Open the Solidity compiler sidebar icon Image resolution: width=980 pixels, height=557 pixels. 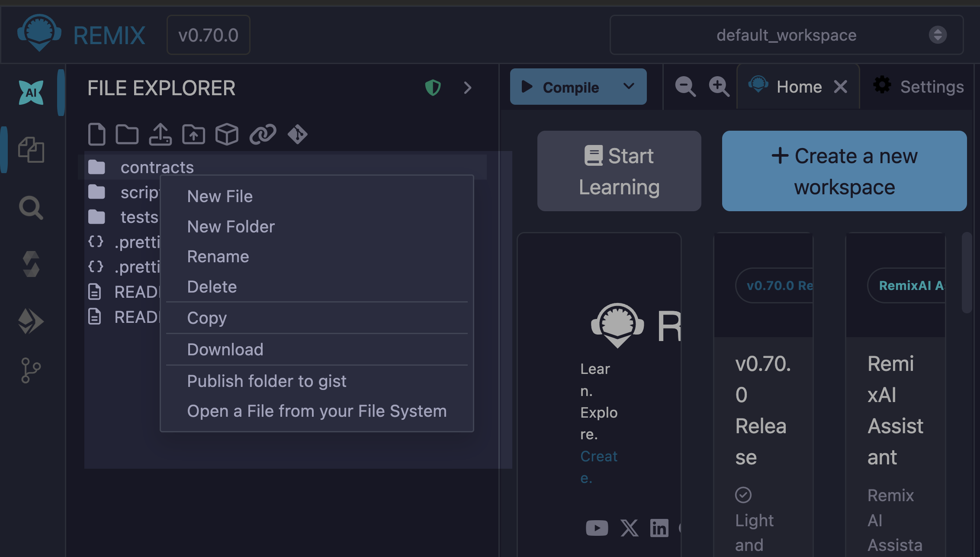pos(31,264)
